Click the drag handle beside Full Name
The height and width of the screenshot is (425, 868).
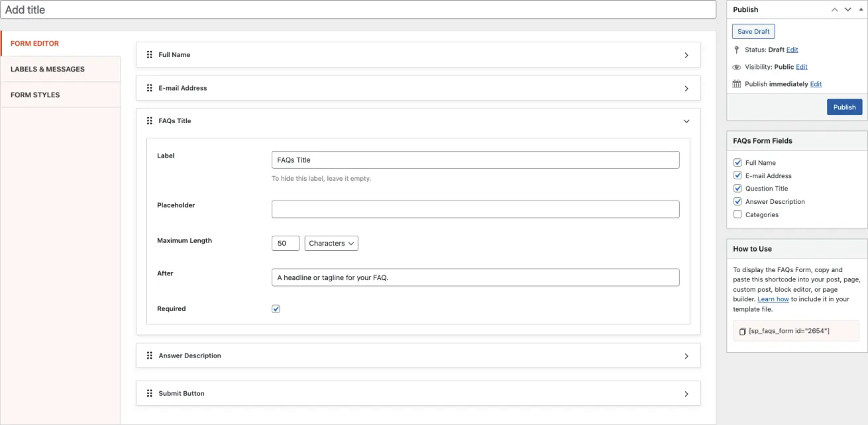[x=150, y=55]
